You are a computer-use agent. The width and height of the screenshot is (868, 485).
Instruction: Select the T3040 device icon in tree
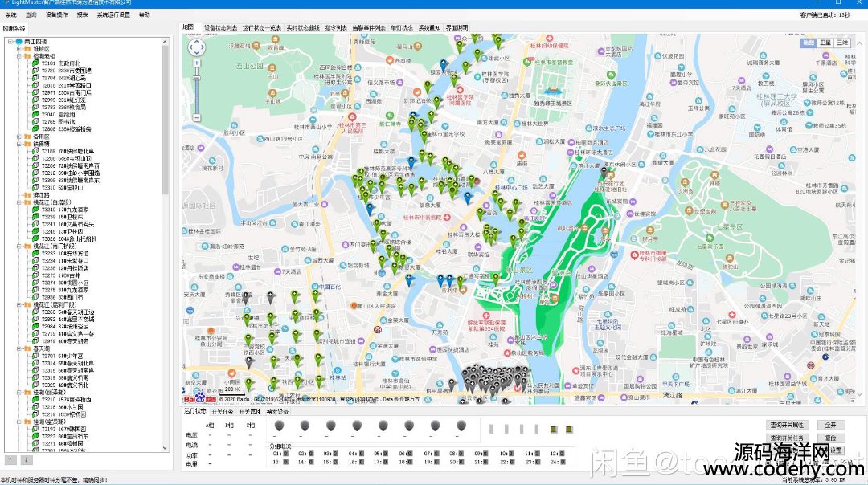click(x=35, y=115)
